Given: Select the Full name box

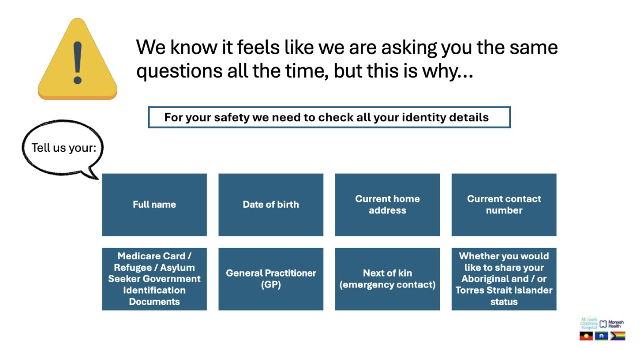Looking at the screenshot, I should pyautogui.click(x=154, y=205).
